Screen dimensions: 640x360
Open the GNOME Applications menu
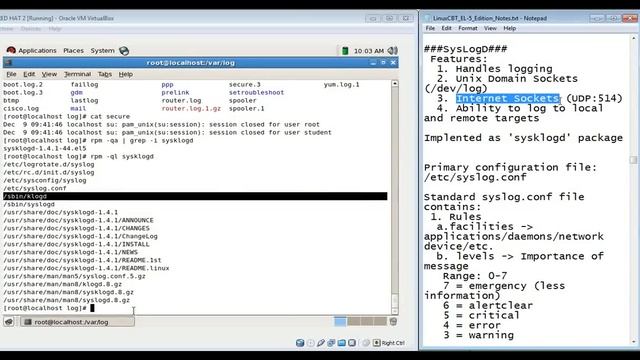(x=37, y=51)
